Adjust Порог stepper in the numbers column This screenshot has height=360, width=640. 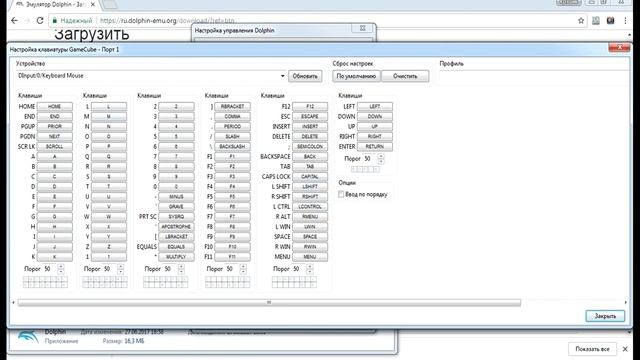(181, 269)
